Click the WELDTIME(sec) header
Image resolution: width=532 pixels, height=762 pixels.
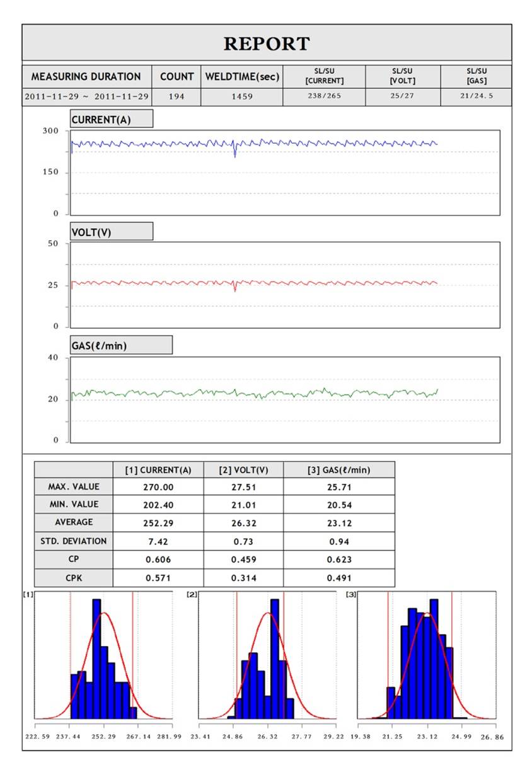tap(242, 76)
